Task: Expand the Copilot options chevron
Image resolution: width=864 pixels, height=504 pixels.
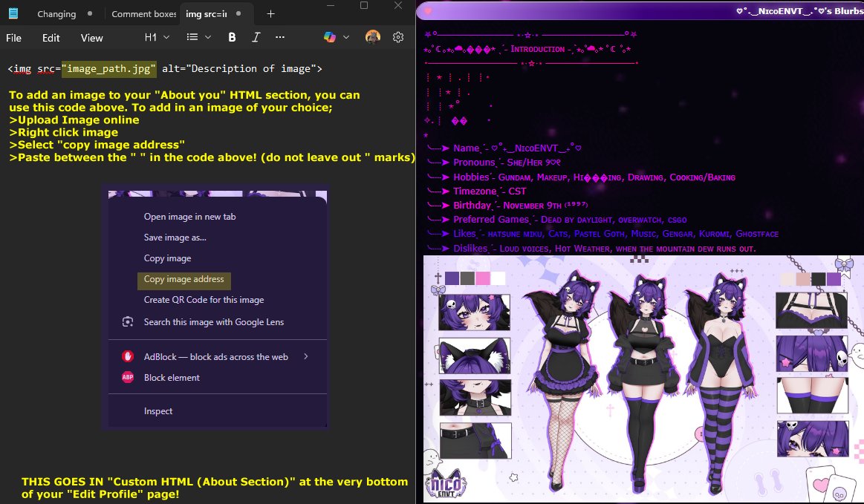Action: 345,38
